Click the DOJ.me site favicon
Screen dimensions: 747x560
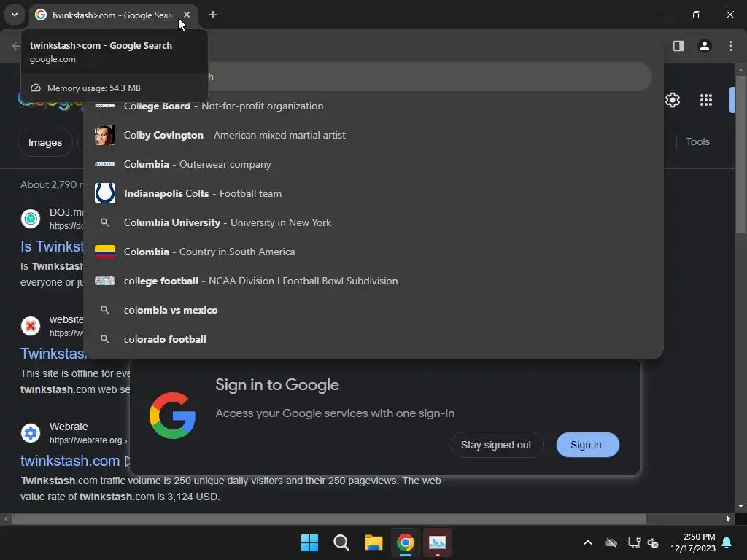(x=31, y=219)
